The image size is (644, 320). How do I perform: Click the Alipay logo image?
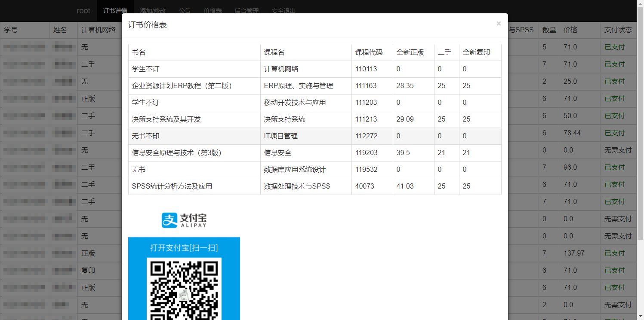pyautogui.click(x=184, y=220)
